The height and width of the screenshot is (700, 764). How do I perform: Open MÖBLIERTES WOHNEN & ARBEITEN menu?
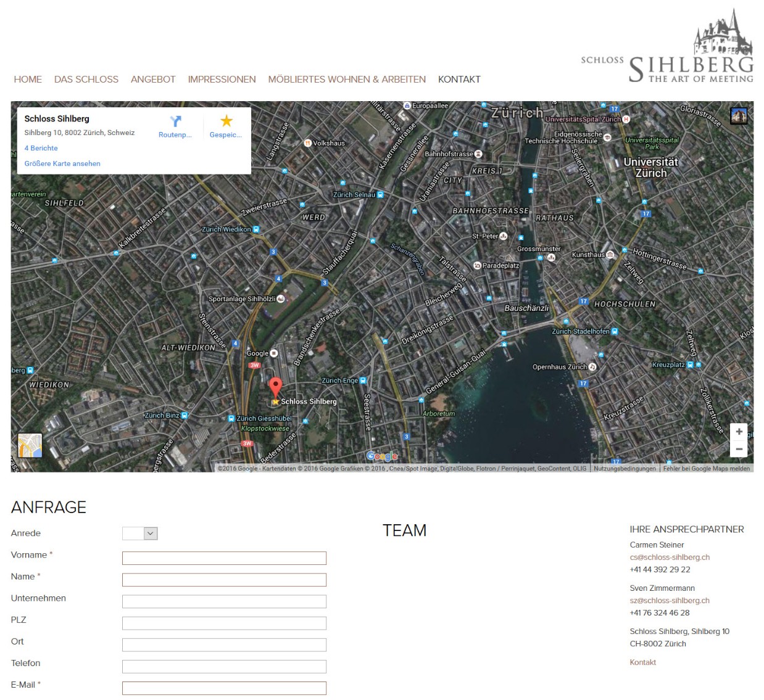tap(347, 80)
